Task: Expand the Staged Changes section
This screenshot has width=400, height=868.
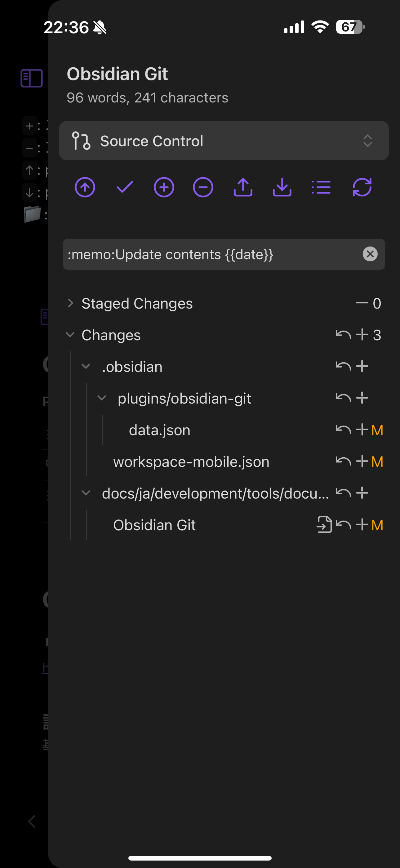Action: (70, 303)
